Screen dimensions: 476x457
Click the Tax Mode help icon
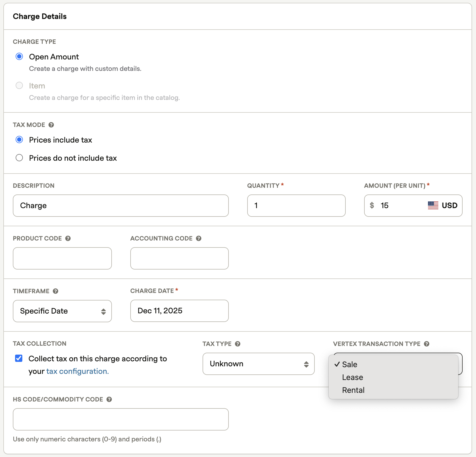(x=51, y=125)
